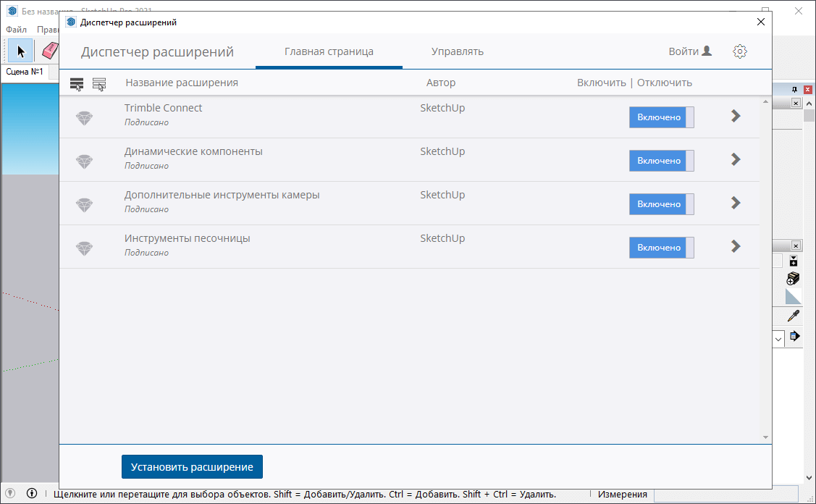Expand Инструменты песочницы details chevron
This screenshot has height=504, width=816.
pos(736,246)
